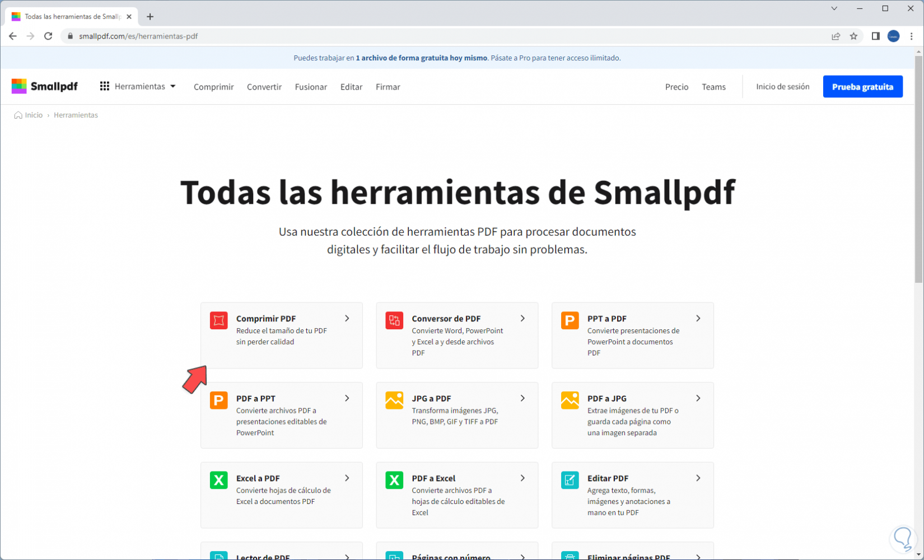Expand the PPT a PDF card arrow
Screen dimensions: 924x560
(x=698, y=318)
